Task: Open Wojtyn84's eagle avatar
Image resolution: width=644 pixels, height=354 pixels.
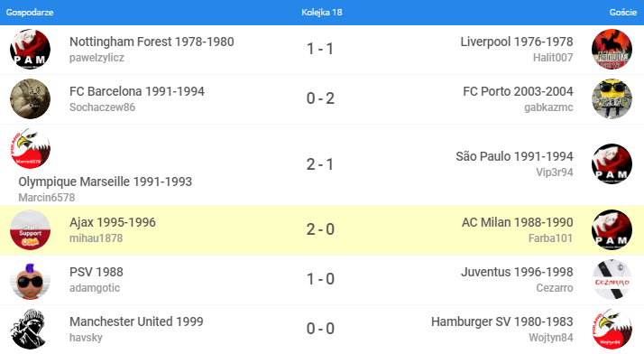Action: click(612, 330)
